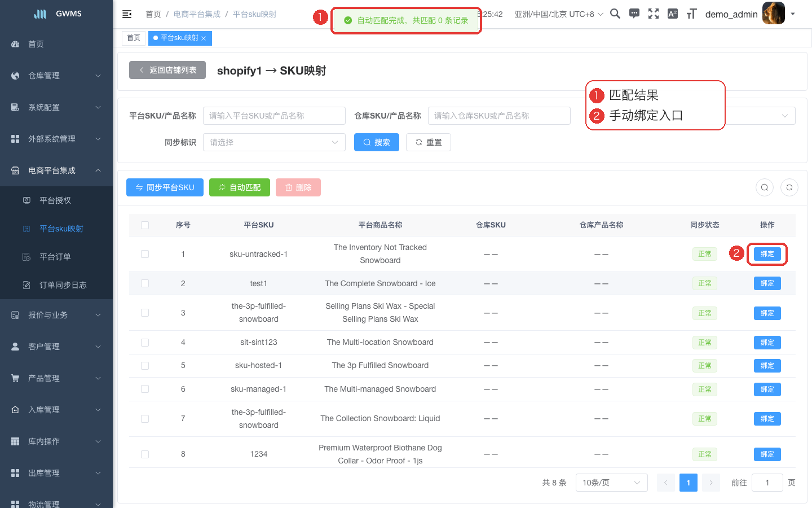Click the 同步平台SKU button

165,187
